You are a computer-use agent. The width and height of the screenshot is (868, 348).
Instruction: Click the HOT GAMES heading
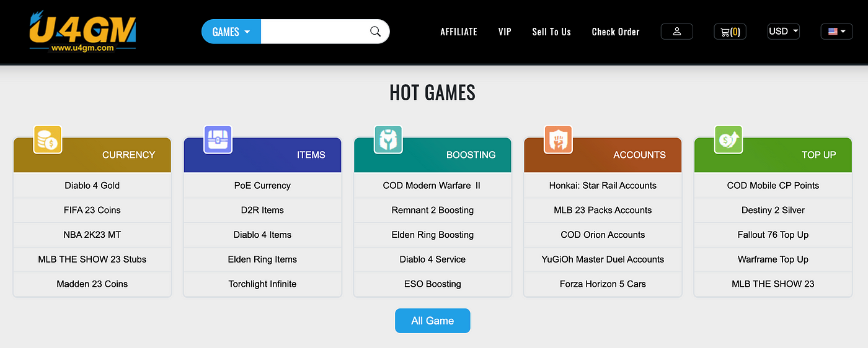pyautogui.click(x=433, y=92)
